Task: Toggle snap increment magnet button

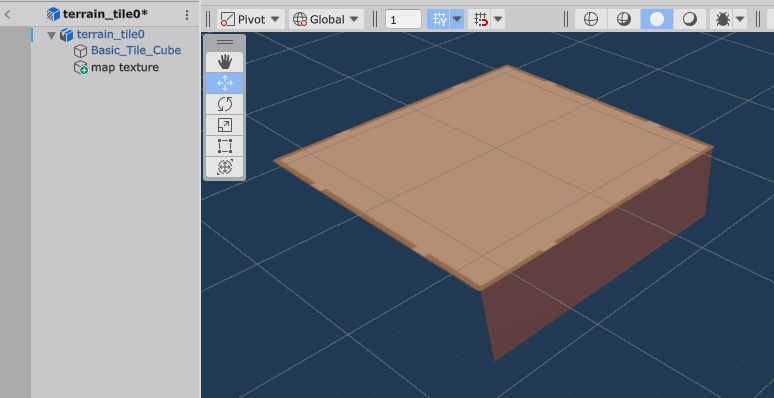Action: pyautogui.click(x=481, y=19)
